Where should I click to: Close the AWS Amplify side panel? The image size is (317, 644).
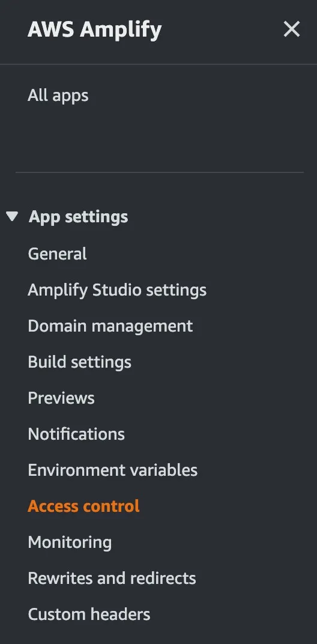(292, 29)
